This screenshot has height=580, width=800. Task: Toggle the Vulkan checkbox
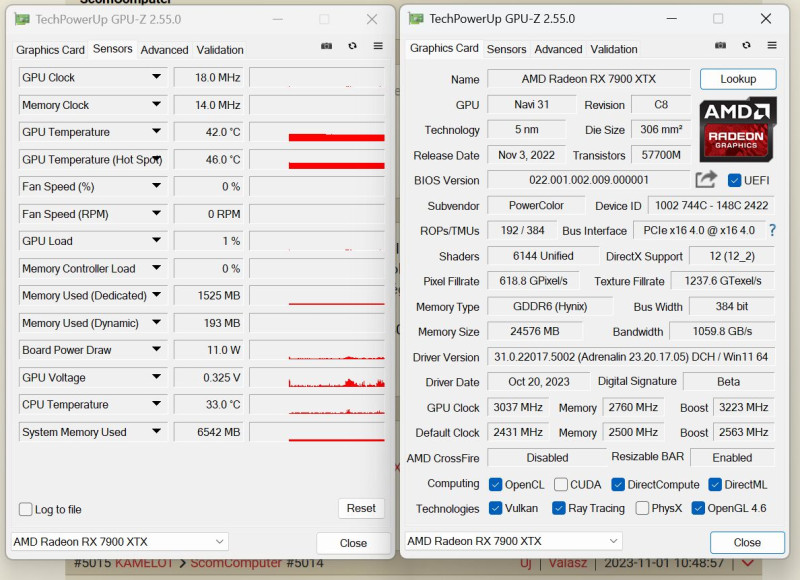(495, 508)
